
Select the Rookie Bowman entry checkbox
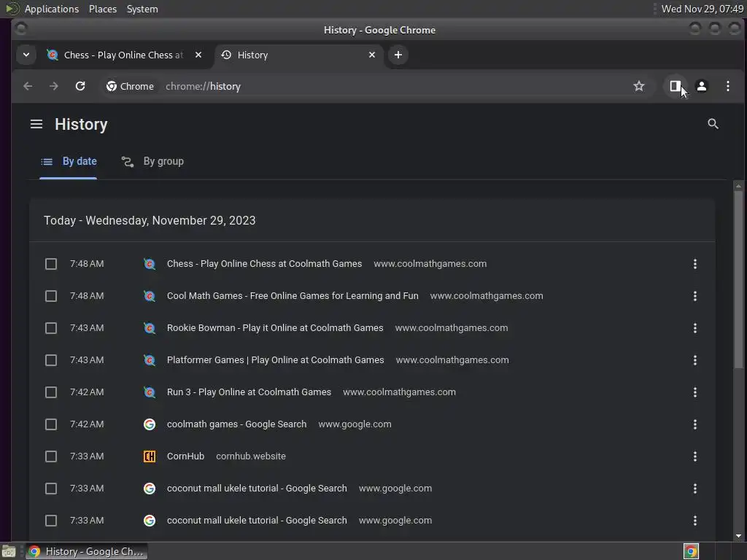pyautogui.click(x=51, y=328)
